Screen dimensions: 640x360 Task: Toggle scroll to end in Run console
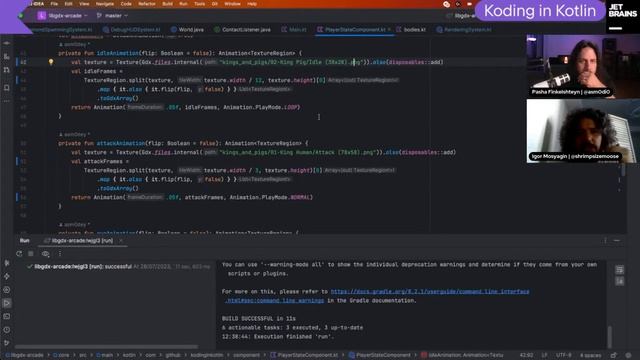(x=620, y=281)
